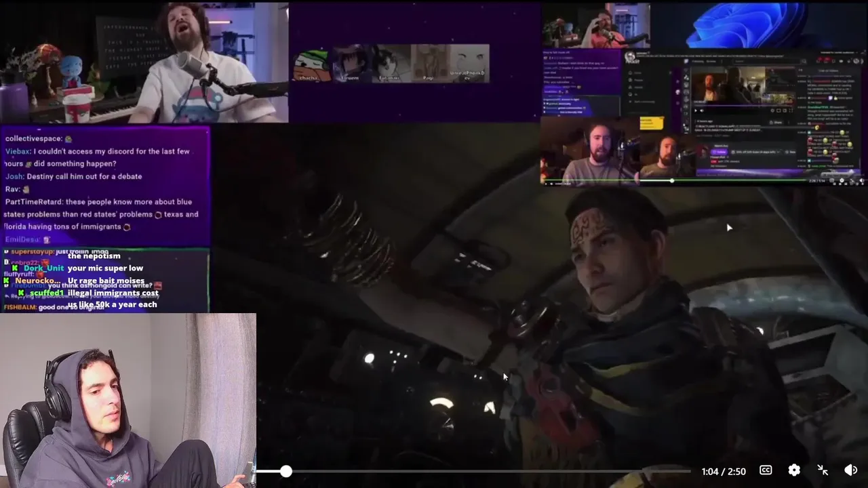Select Josh's message 'Destiny call him out for a debate'
Image resolution: width=868 pixels, height=488 pixels.
[74, 176]
